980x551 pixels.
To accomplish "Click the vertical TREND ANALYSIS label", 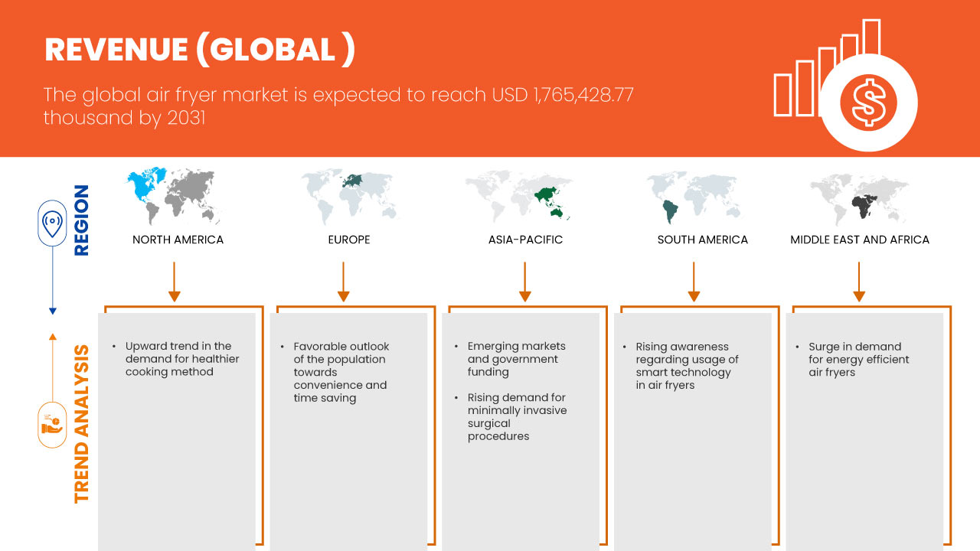I will 82,423.
